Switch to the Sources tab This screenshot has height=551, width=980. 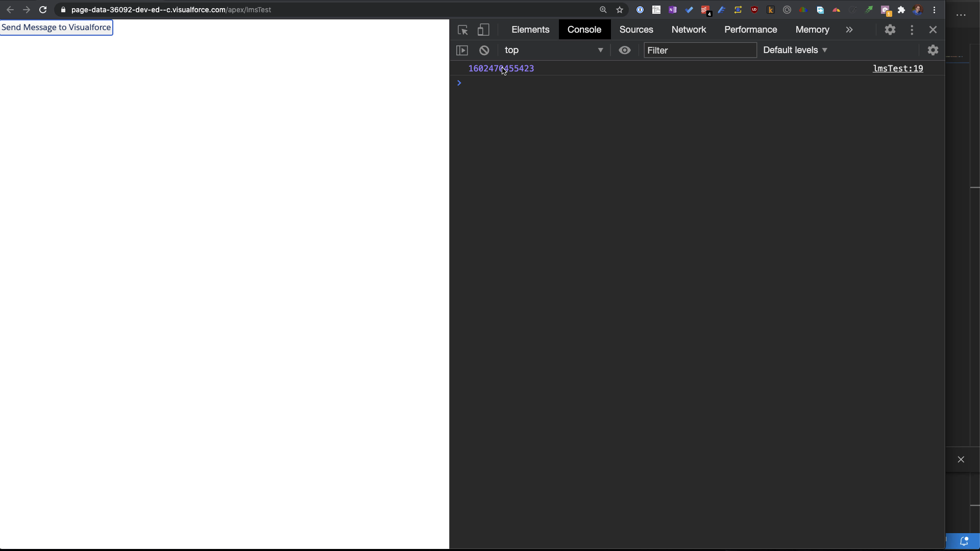pyautogui.click(x=636, y=29)
